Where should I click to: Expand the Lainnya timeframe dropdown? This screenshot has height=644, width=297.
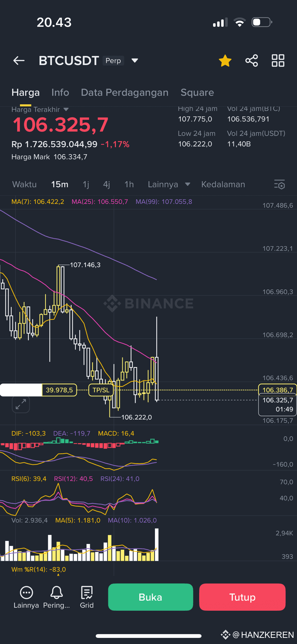point(169,184)
